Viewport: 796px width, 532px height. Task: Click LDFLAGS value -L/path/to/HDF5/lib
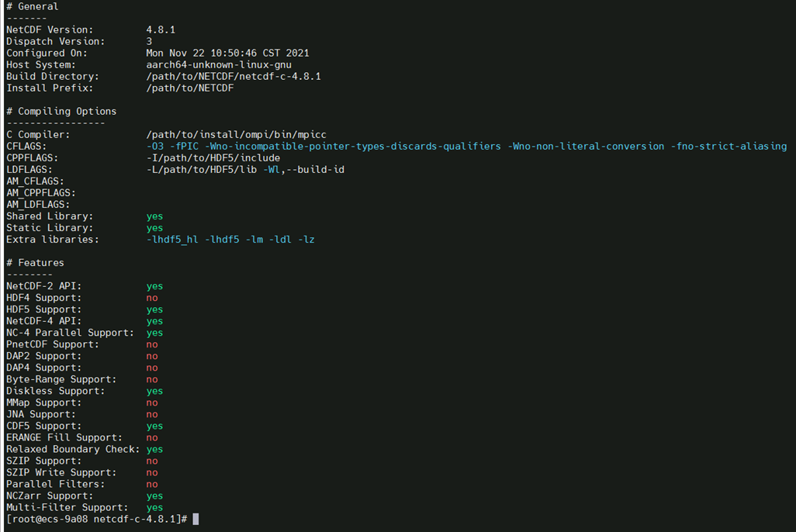(x=202, y=170)
